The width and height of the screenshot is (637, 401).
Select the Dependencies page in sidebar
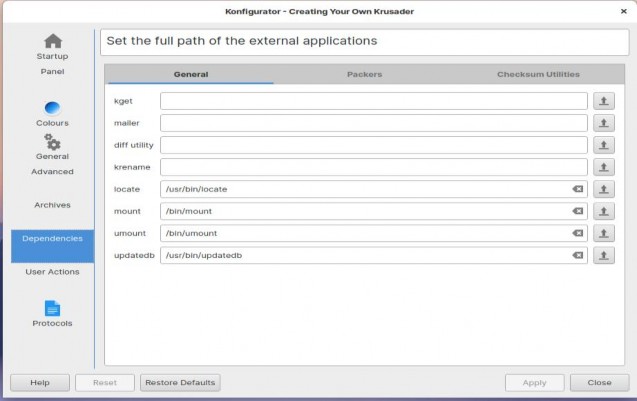[x=52, y=246]
